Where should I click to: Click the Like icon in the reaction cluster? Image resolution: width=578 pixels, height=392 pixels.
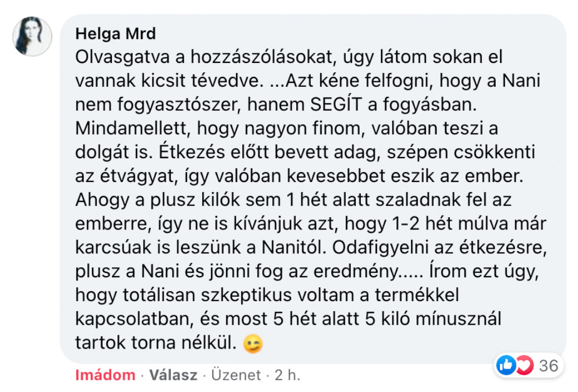point(507,365)
